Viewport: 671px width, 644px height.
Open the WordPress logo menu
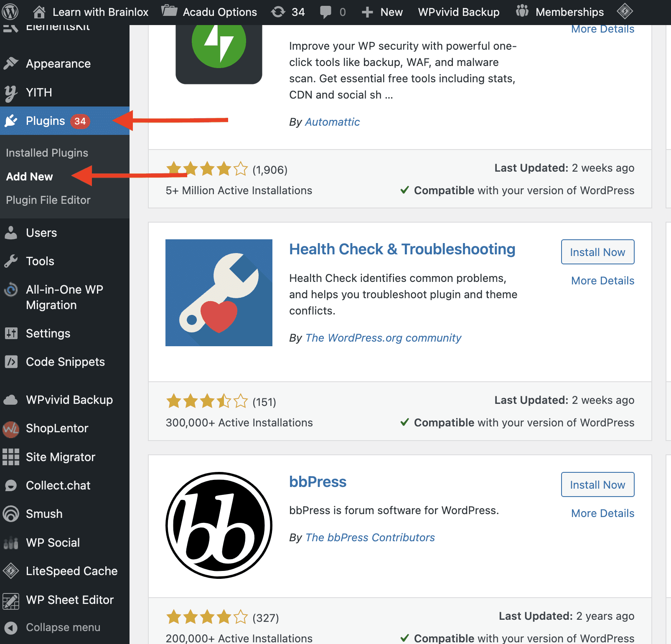(x=10, y=11)
